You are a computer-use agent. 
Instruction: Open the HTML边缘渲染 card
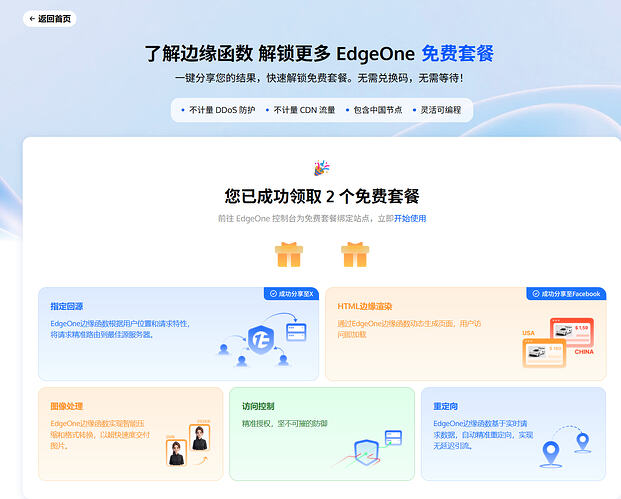tap(466, 334)
